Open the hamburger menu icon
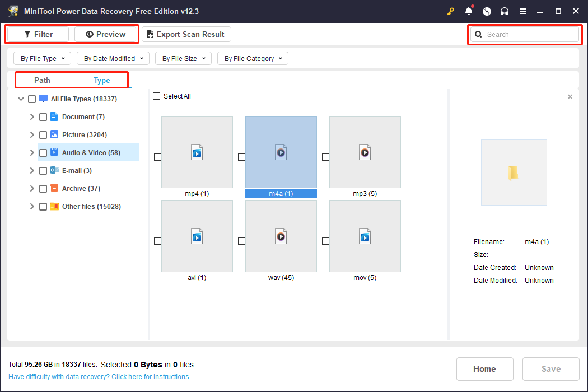 tap(522, 11)
